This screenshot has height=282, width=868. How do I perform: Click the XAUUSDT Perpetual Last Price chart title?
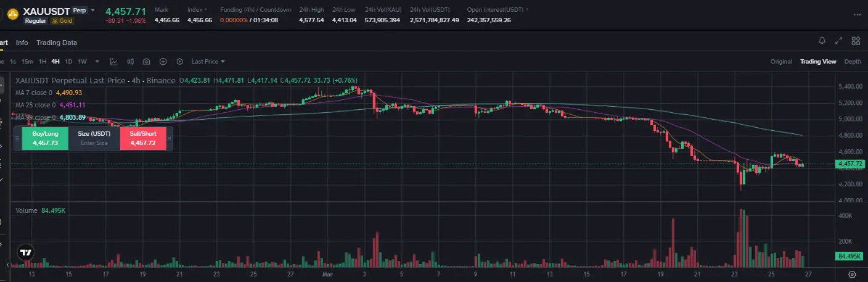(x=96, y=80)
